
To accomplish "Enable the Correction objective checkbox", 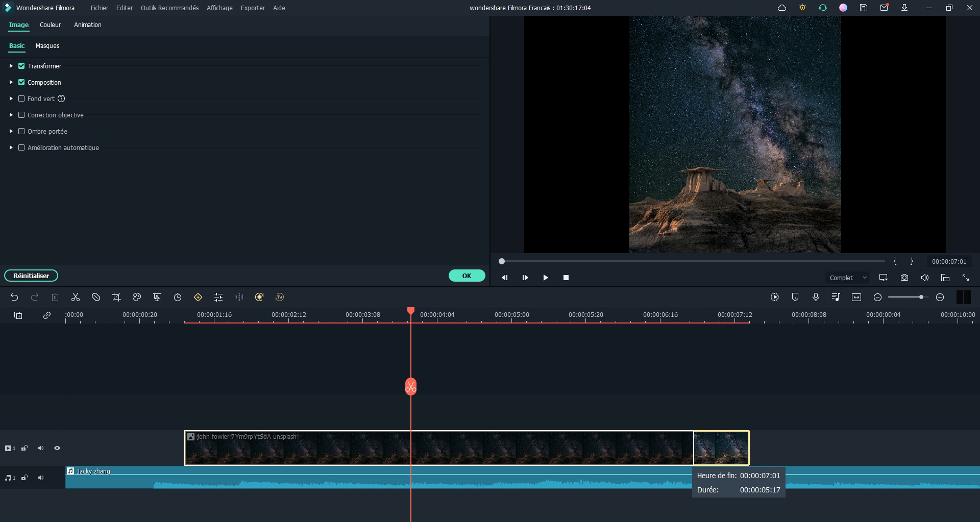I will pyautogui.click(x=21, y=115).
